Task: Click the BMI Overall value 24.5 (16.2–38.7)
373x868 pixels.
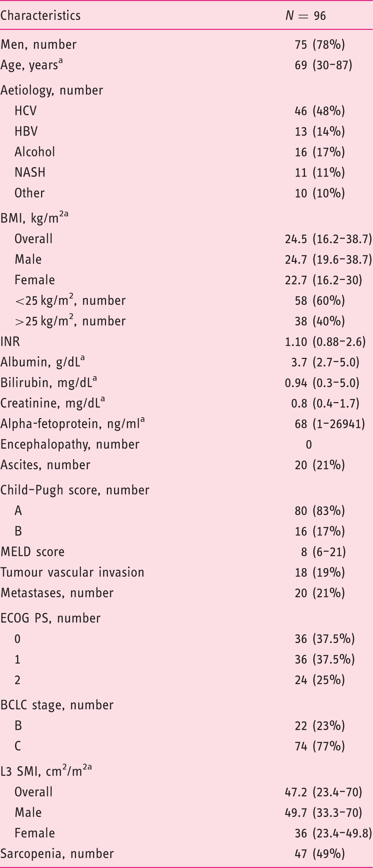Action: click(x=329, y=239)
